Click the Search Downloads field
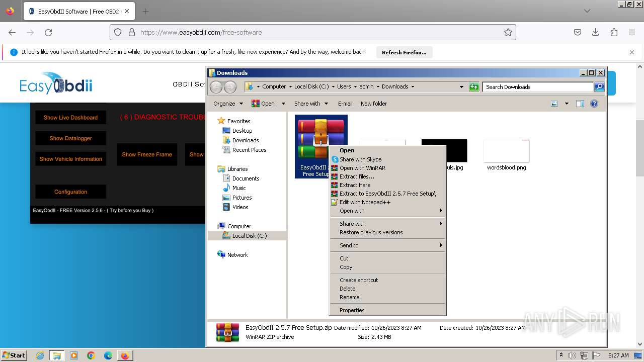 click(x=538, y=87)
